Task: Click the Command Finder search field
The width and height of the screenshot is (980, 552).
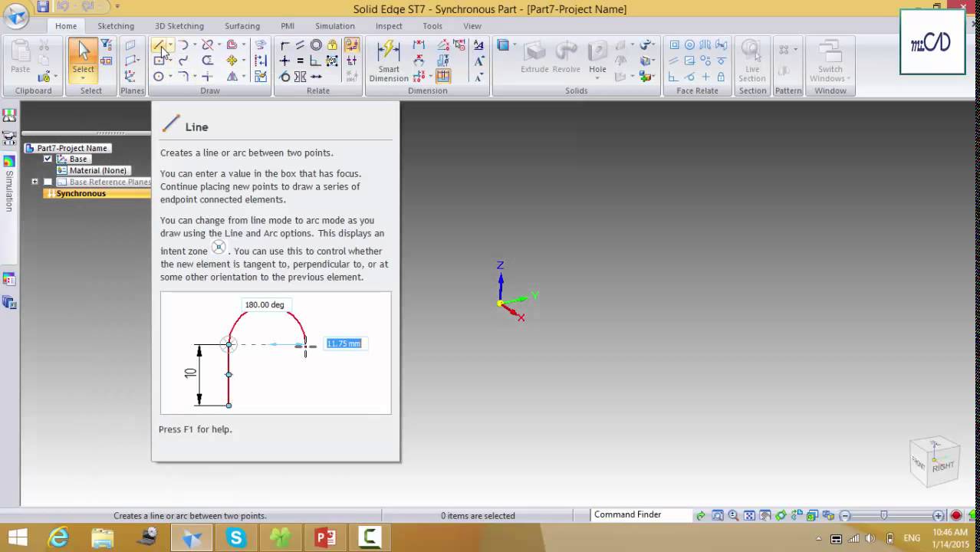Action: (x=640, y=514)
